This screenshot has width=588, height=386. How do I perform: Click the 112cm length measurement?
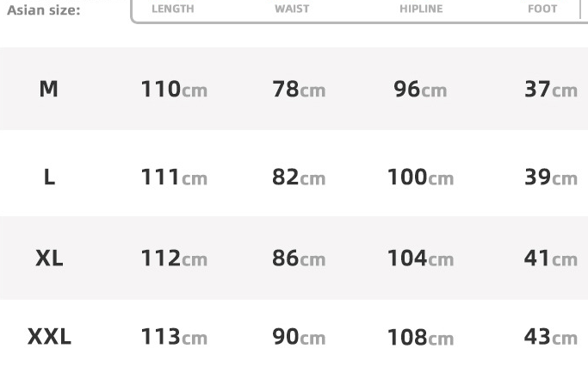pyautogui.click(x=174, y=258)
